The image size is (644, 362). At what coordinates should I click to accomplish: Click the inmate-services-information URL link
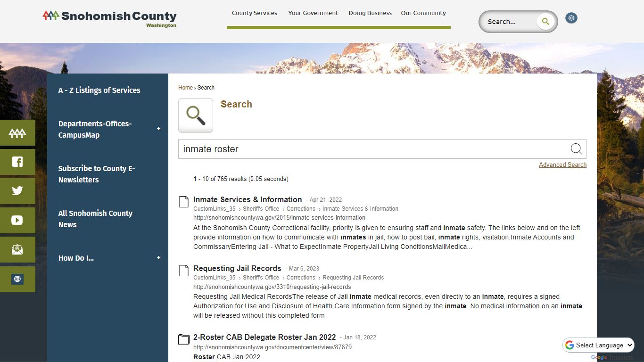(x=279, y=218)
